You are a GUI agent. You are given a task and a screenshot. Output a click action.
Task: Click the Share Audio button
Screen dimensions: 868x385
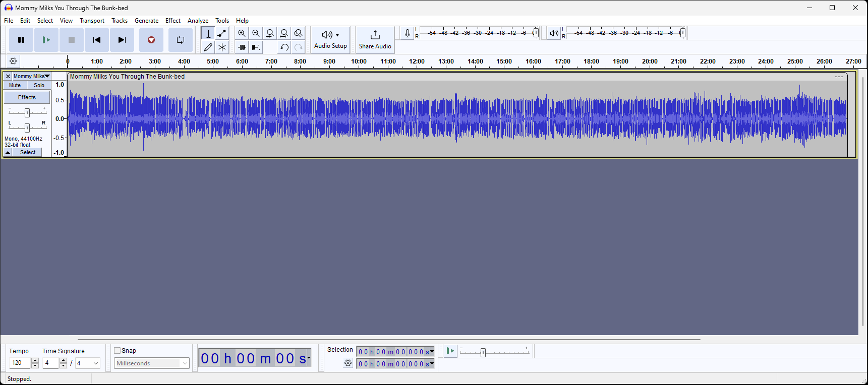click(375, 40)
